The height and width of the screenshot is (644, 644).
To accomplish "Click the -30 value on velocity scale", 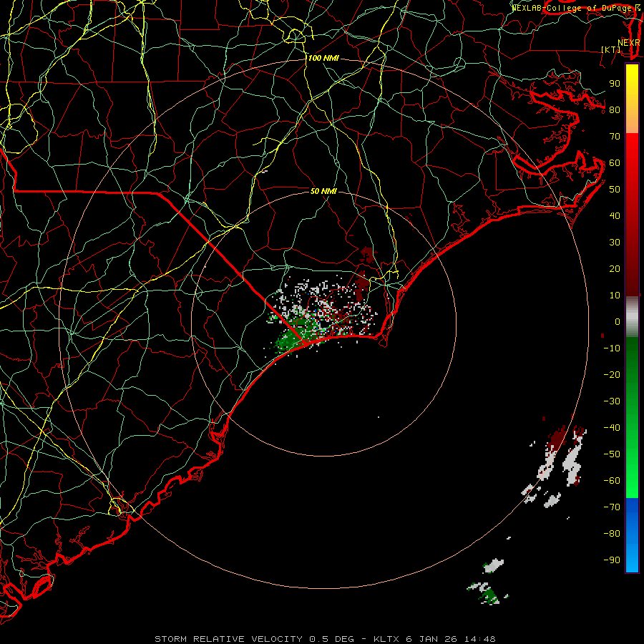I will coord(612,401).
